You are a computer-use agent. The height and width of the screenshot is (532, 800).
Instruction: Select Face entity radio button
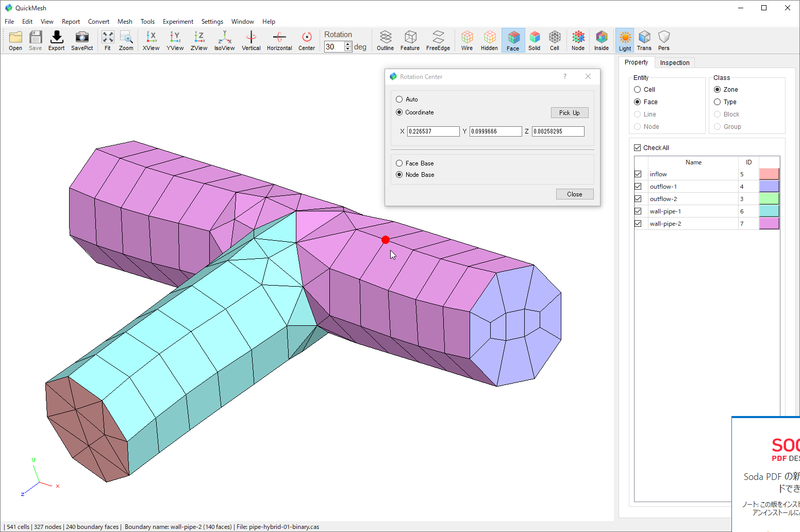638,102
